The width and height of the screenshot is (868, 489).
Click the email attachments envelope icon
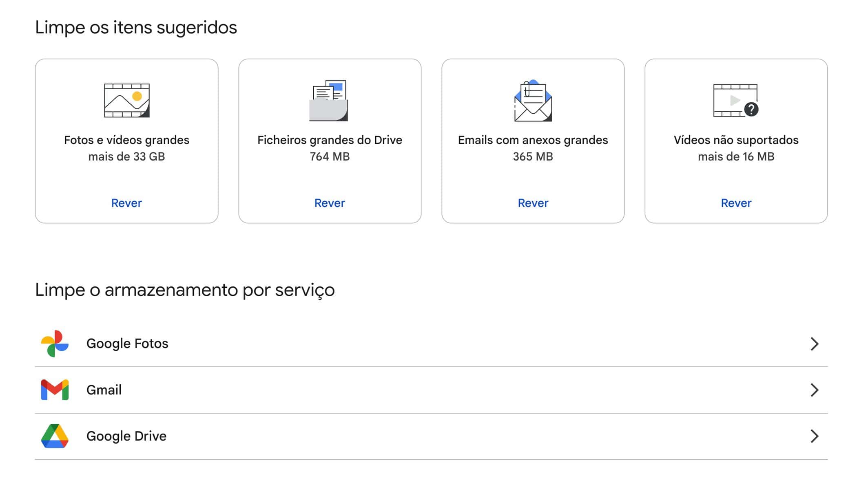click(x=533, y=101)
